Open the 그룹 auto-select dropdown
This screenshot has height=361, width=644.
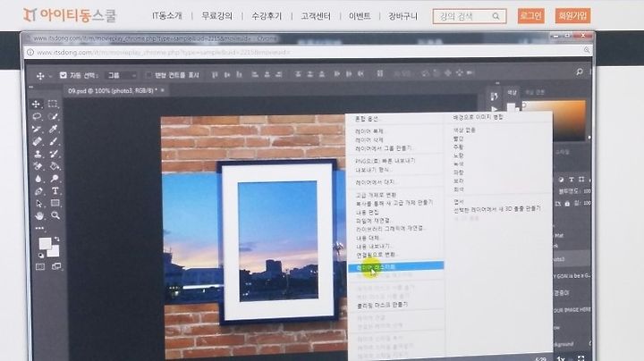coord(121,75)
